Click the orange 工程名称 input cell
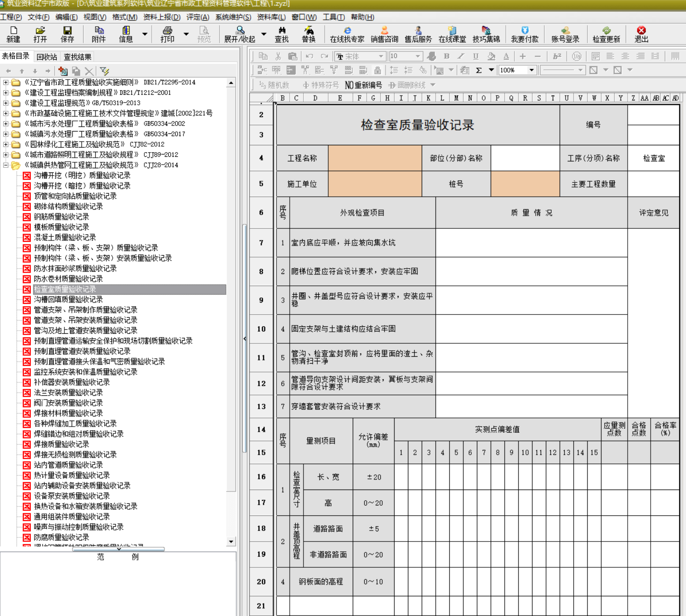 (x=375, y=158)
